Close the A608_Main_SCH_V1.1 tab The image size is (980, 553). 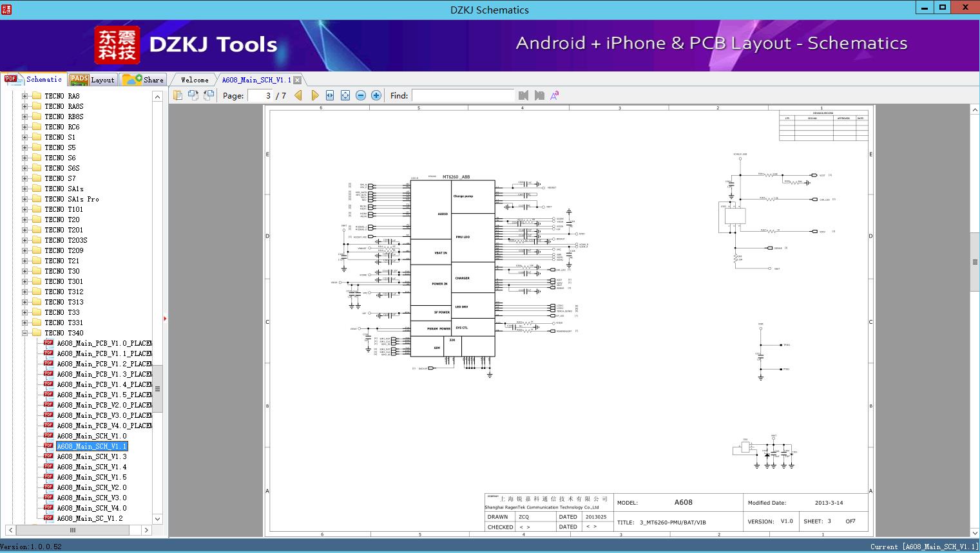297,80
